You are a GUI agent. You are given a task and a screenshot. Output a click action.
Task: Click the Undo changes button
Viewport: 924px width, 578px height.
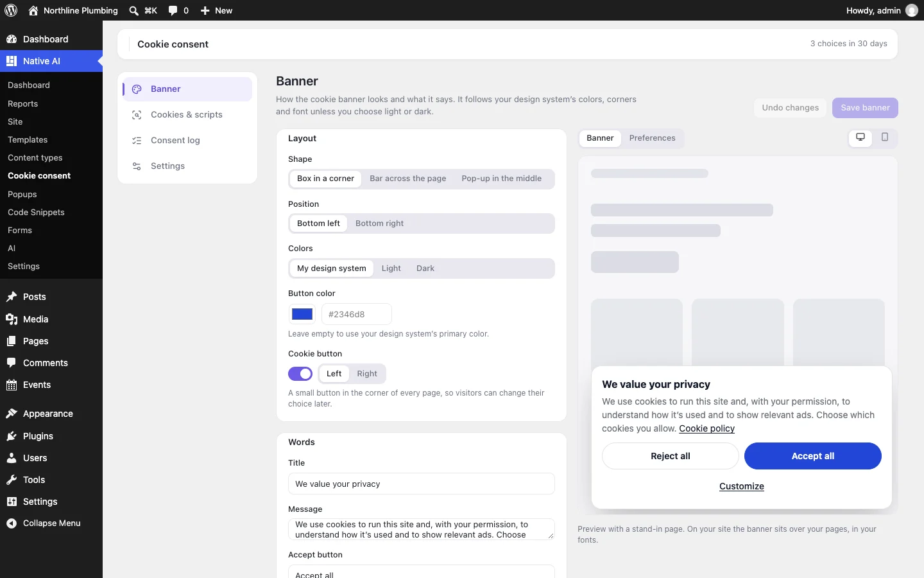tap(790, 108)
